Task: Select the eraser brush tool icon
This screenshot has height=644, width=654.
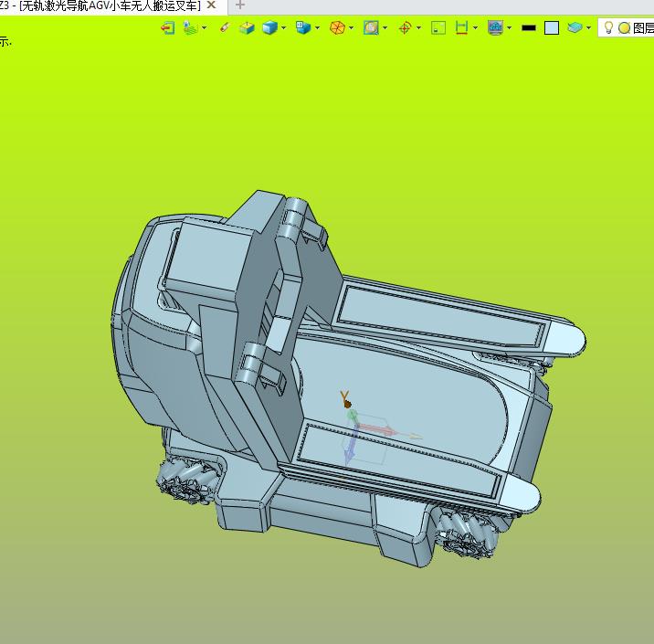Action: pyautogui.click(x=225, y=27)
